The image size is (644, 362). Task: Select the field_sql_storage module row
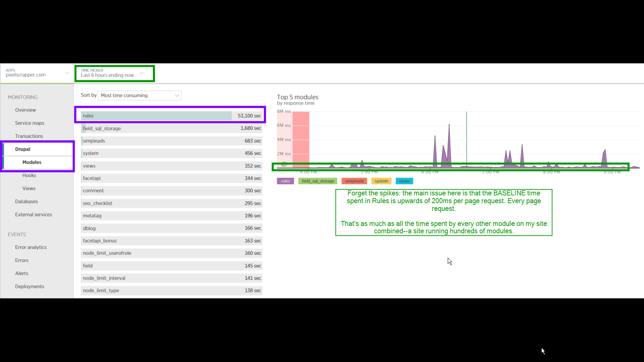tap(171, 128)
